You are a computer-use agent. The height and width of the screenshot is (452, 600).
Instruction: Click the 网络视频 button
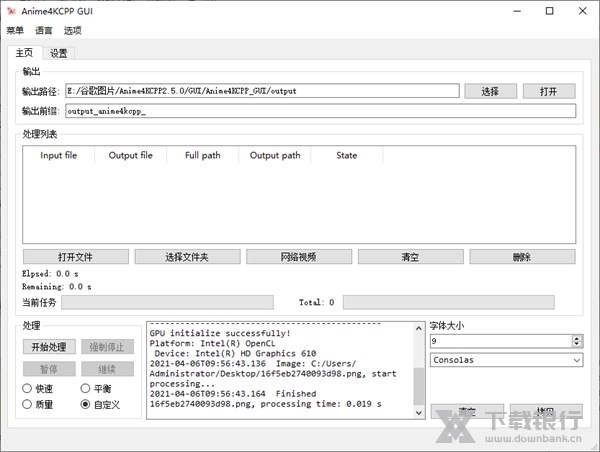297,257
